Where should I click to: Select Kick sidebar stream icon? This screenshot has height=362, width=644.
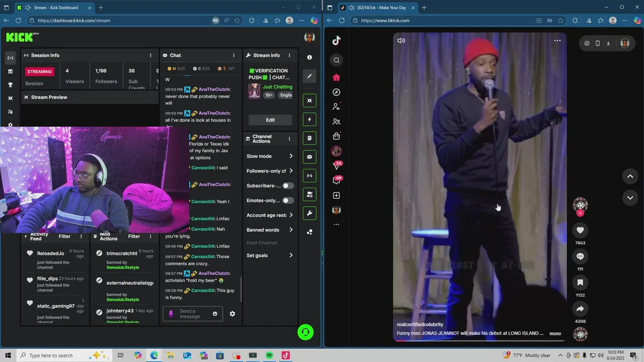tap(10, 58)
